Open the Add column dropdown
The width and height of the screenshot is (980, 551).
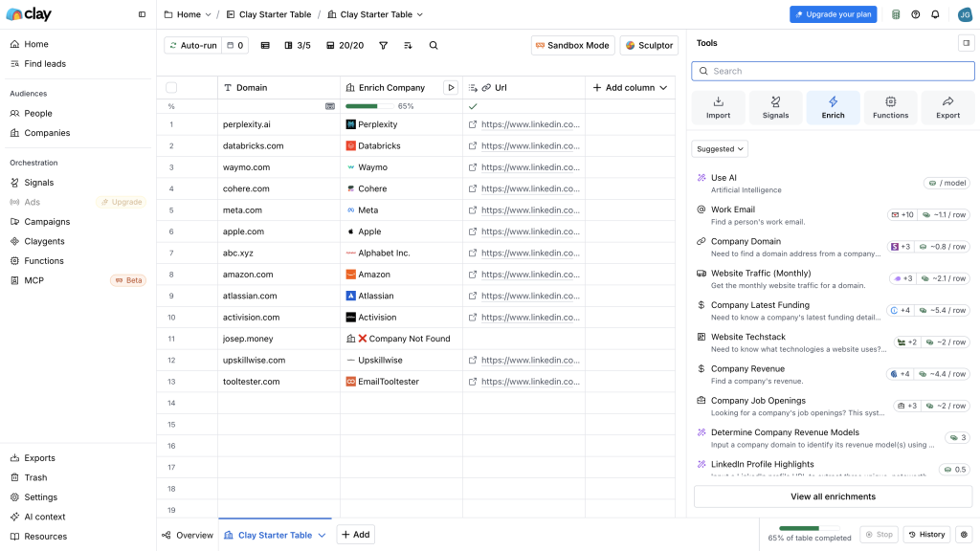(630, 87)
